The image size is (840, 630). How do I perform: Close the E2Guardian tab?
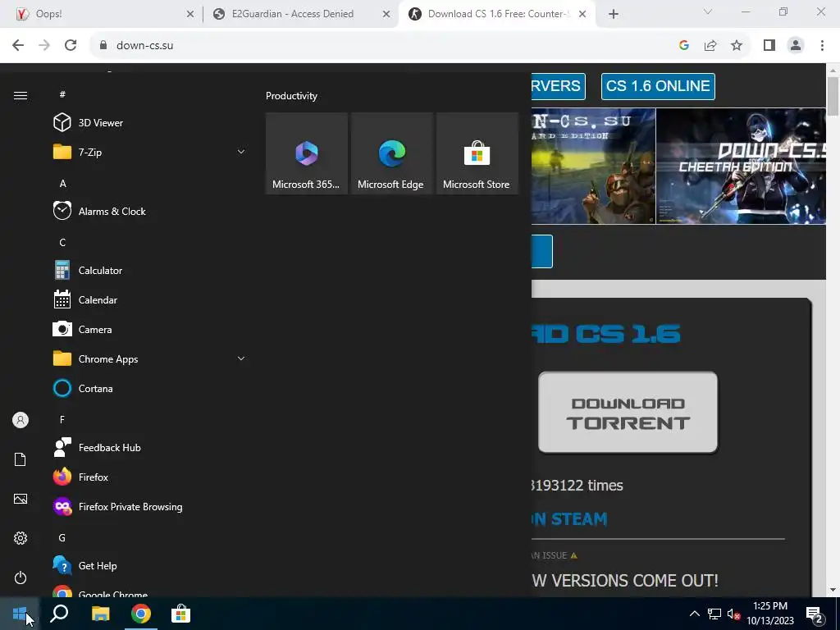coord(386,14)
